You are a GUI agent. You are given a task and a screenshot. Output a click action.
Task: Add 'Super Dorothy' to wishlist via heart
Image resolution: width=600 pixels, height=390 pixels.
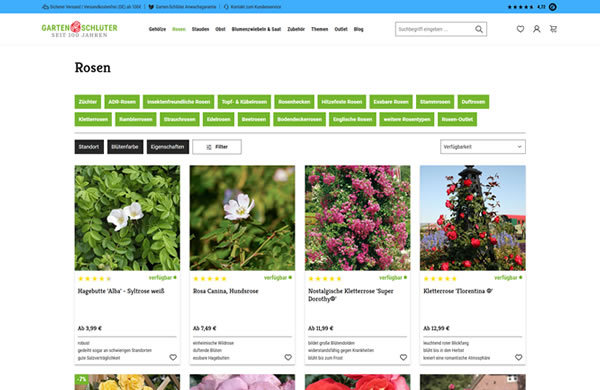point(403,357)
